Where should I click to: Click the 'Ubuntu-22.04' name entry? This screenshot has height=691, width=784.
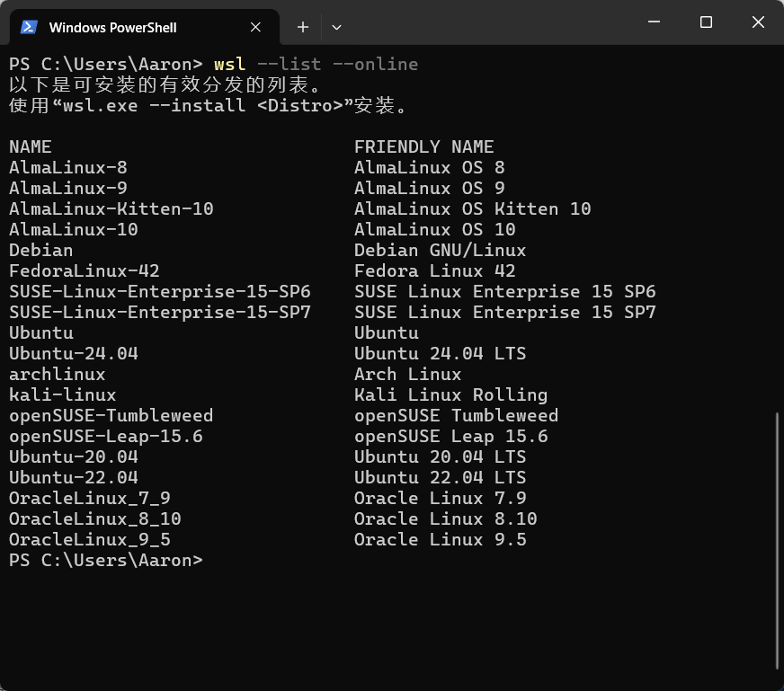[74, 478]
